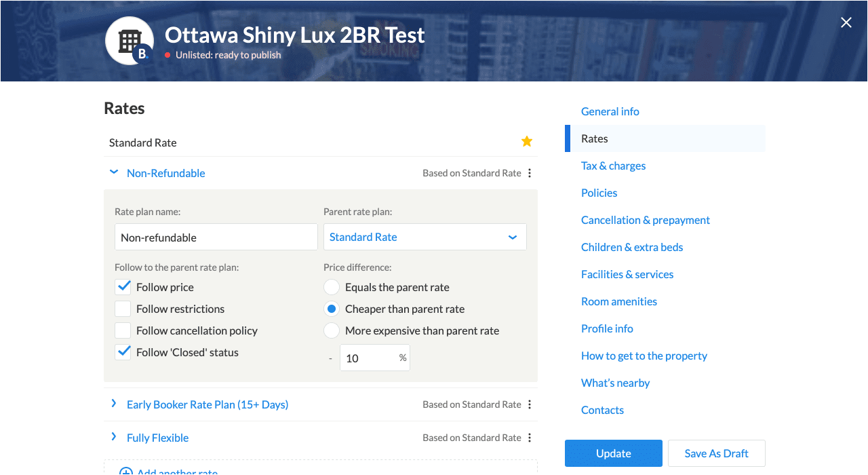Open the Parent rate plan dropdown
Screen dimensions: 868x475
pos(425,237)
